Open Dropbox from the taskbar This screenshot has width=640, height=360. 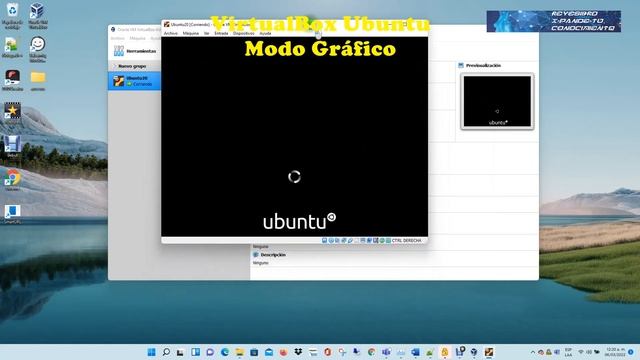[x=298, y=352]
